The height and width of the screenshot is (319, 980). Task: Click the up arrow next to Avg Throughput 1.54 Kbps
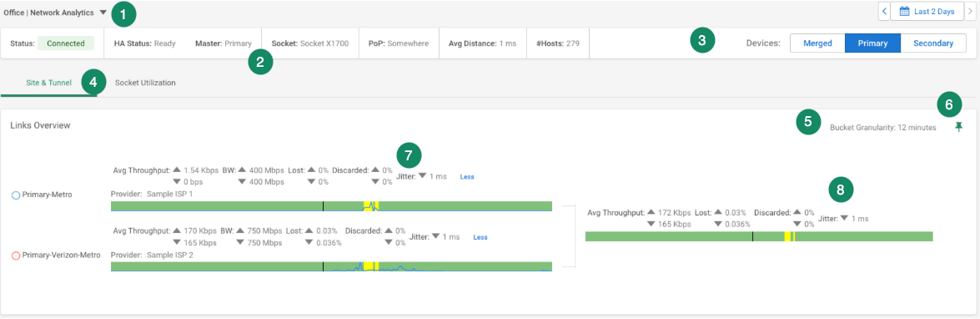point(177,170)
